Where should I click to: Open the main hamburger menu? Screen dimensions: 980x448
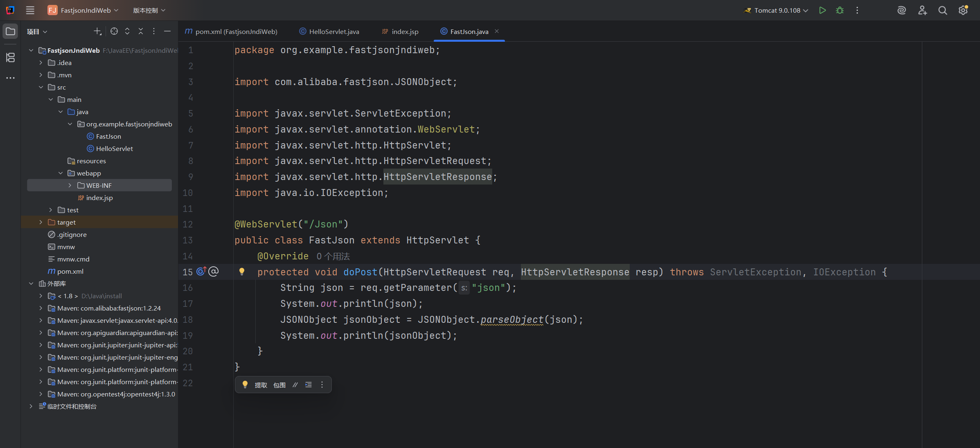pyautogui.click(x=30, y=10)
